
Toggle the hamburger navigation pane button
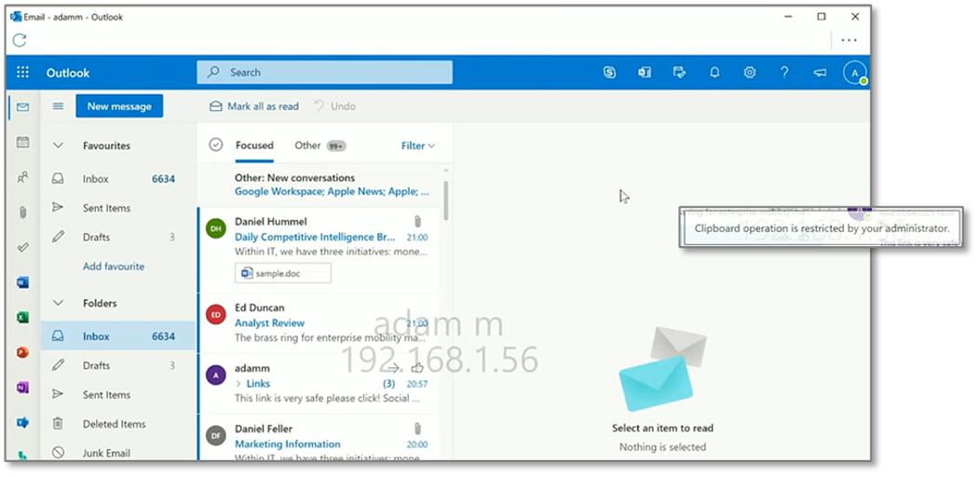click(58, 106)
